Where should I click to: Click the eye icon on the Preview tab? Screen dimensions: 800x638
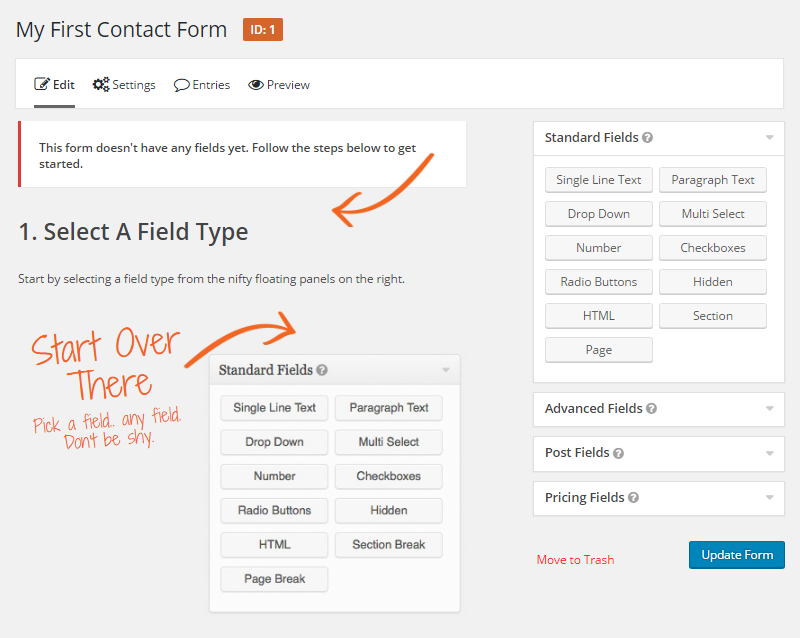coord(256,85)
